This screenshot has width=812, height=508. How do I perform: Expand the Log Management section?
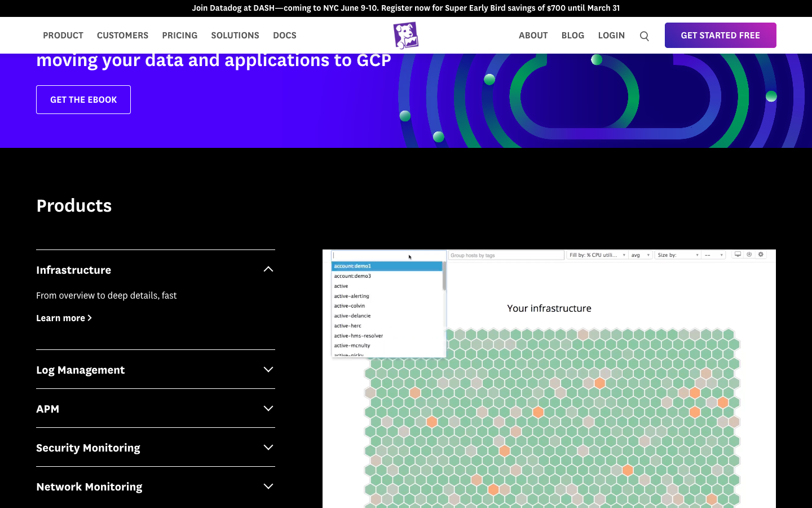coord(156,370)
